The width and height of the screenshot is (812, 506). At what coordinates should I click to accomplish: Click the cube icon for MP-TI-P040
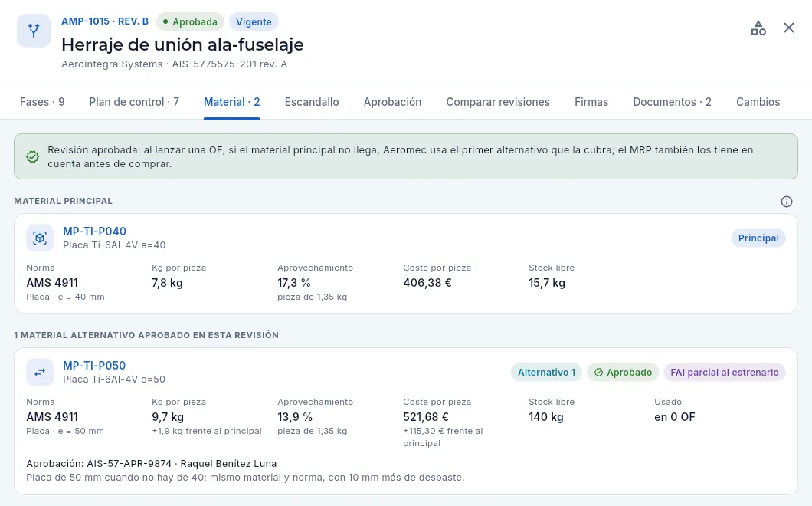(40, 238)
